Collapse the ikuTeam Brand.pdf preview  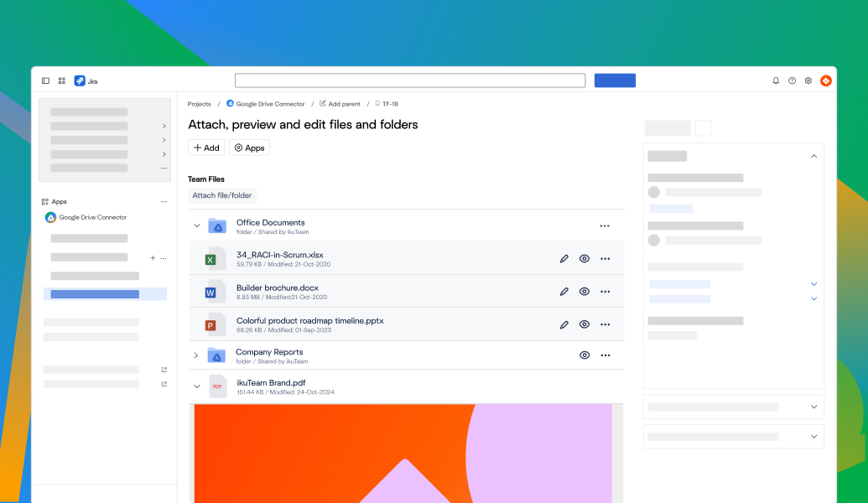point(196,386)
